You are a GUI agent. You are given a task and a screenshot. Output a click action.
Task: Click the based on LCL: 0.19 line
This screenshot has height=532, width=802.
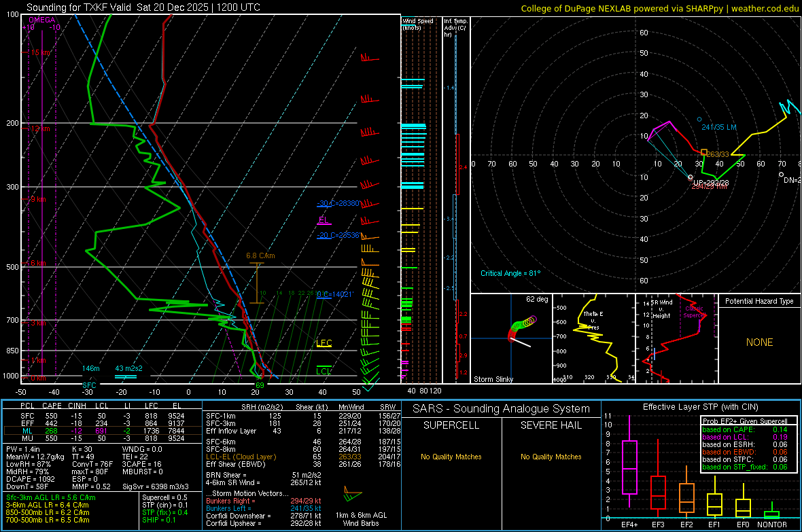(x=745, y=437)
